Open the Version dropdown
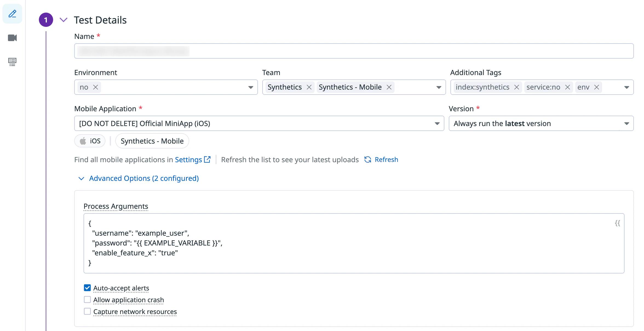The width and height of the screenshot is (644, 331). tap(627, 123)
